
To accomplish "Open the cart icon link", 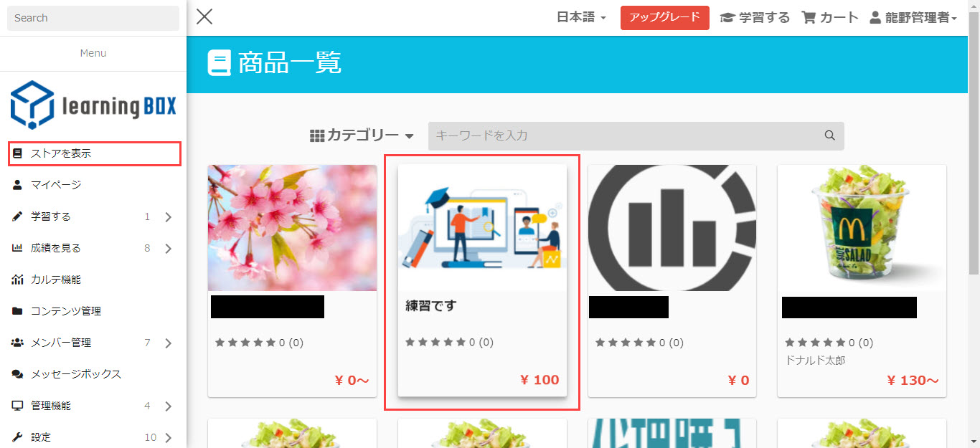I will pos(809,18).
